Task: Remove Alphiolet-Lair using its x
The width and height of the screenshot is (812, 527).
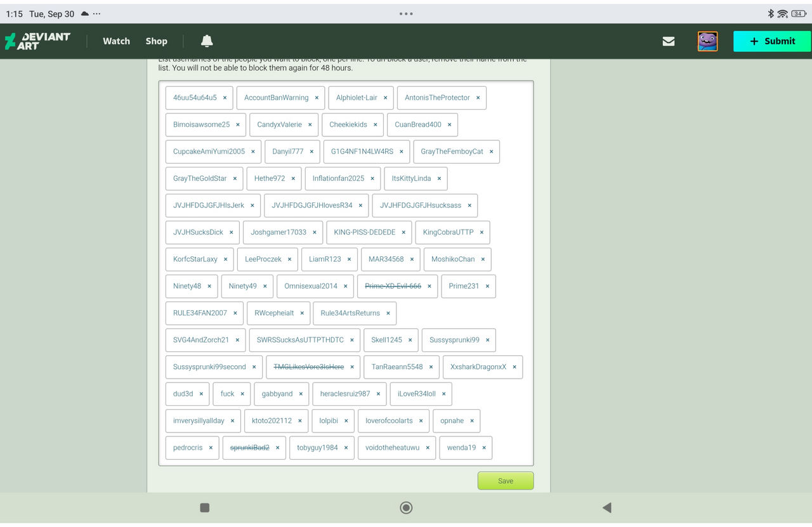Action: point(385,98)
